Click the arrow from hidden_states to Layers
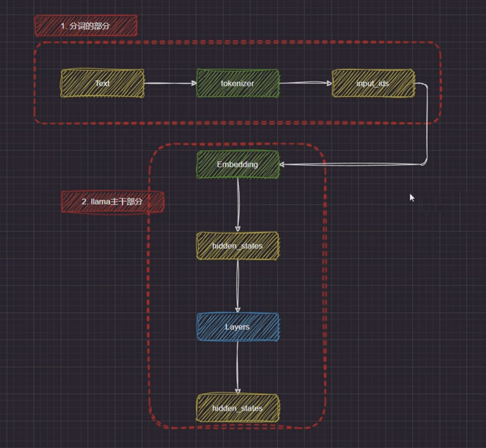The width and height of the screenshot is (486, 448). (x=238, y=285)
